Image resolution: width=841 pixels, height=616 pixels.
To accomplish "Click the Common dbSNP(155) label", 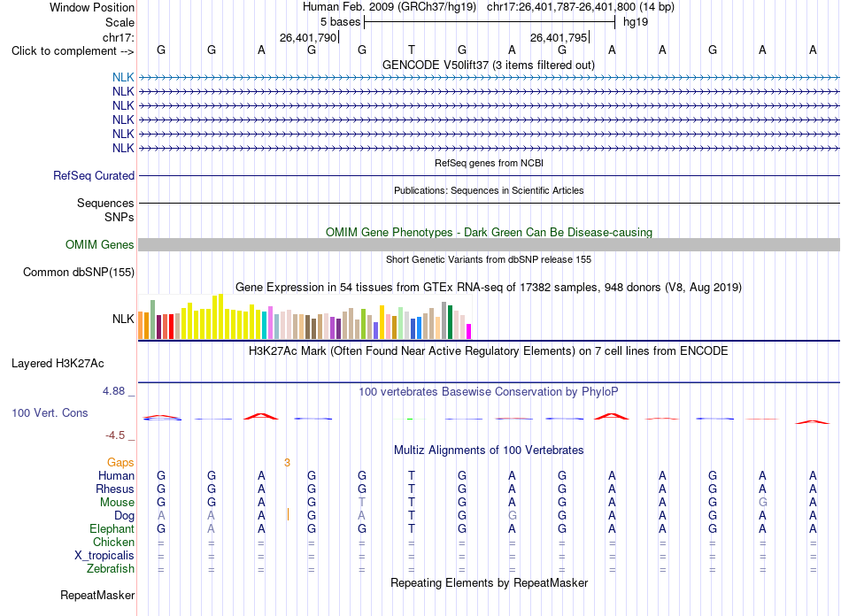I will pos(79,272).
